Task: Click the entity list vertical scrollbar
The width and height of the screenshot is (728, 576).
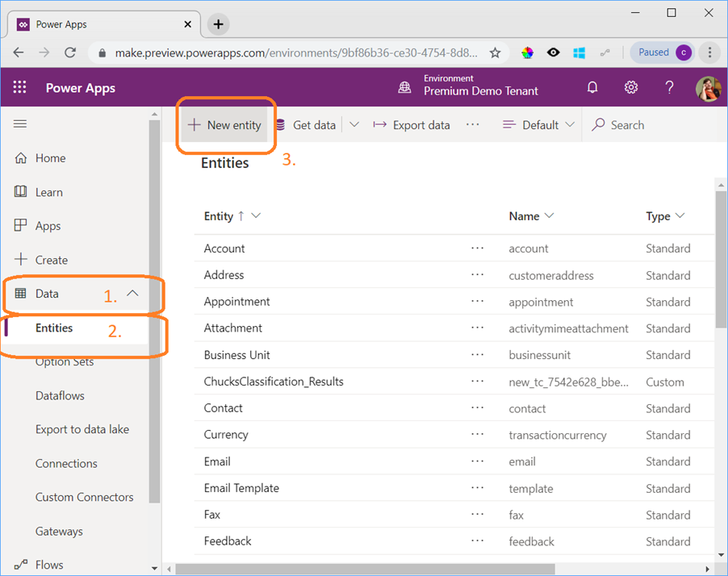Action: tap(721, 259)
